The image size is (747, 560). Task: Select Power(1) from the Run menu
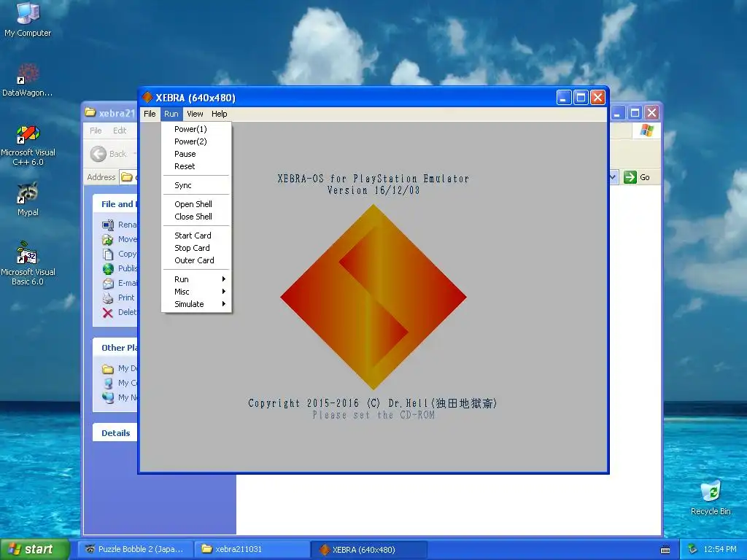(196, 129)
